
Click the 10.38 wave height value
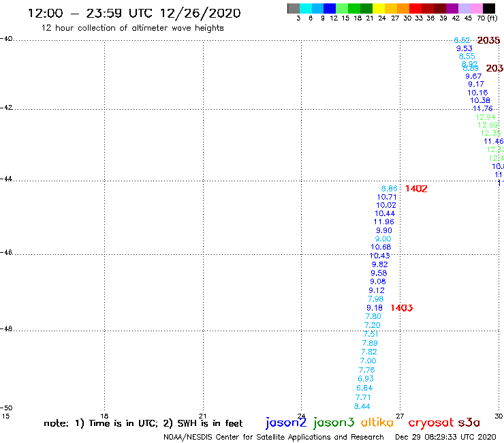[x=480, y=100]
